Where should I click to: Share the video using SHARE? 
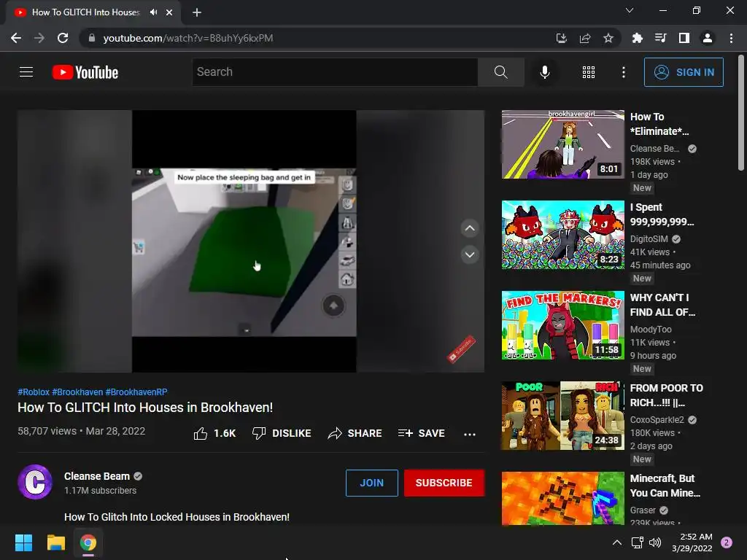click(355, 433)
